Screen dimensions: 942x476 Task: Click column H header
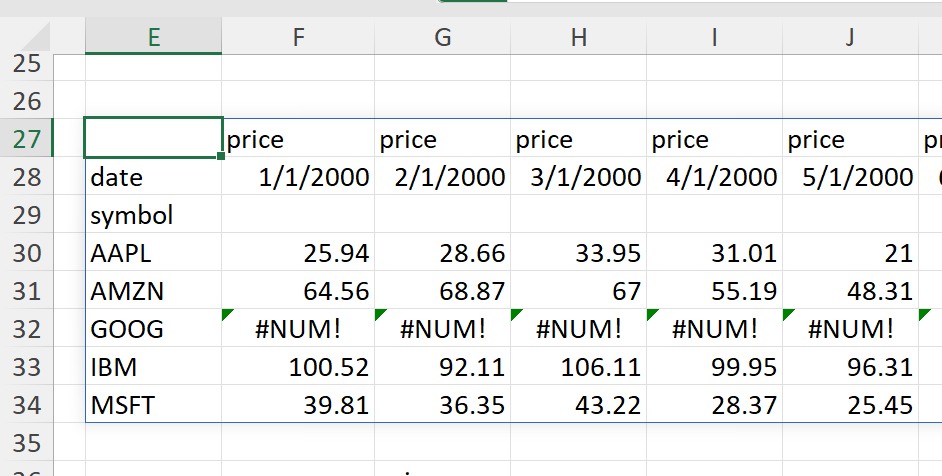tap(578, 37)
